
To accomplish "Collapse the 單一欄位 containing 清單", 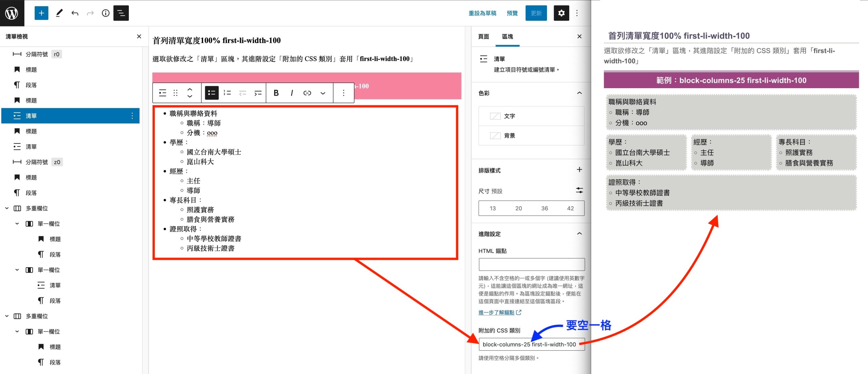I will point(17,270).
